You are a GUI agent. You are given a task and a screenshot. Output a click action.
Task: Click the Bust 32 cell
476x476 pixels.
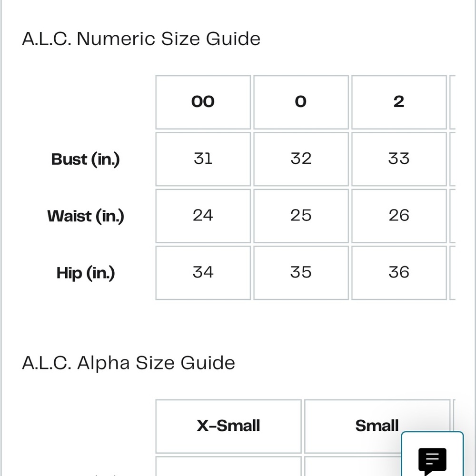(x=301, y=159)
